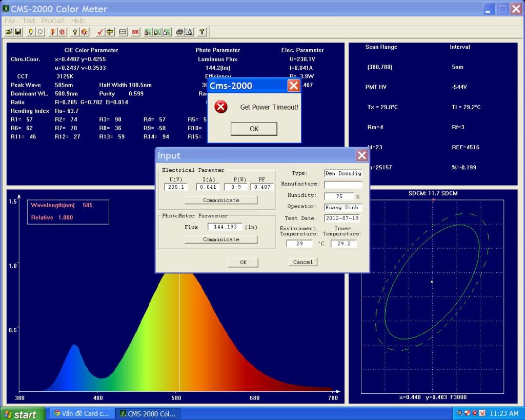Click the Flux field showing 144.193
Image resolution: width=525 pixels, height=420 pixels.
pyautogui.click(x=225, y=227)
